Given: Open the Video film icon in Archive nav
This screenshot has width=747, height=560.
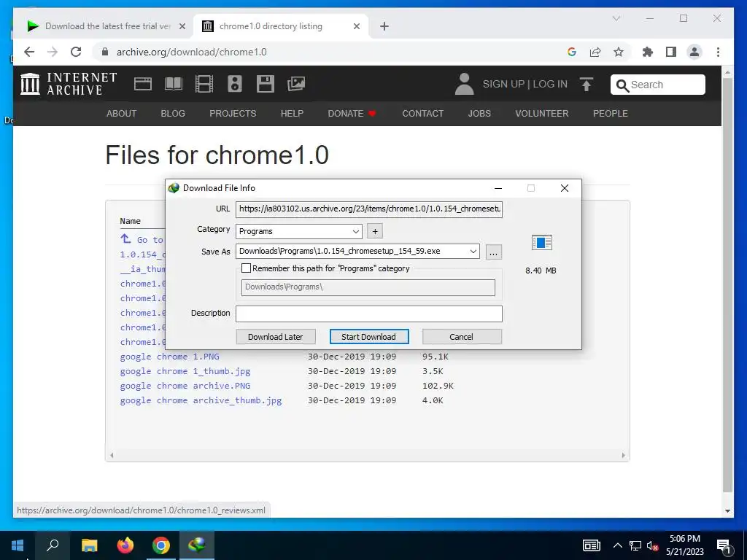Looking at the screenshot, I should 204,85.
